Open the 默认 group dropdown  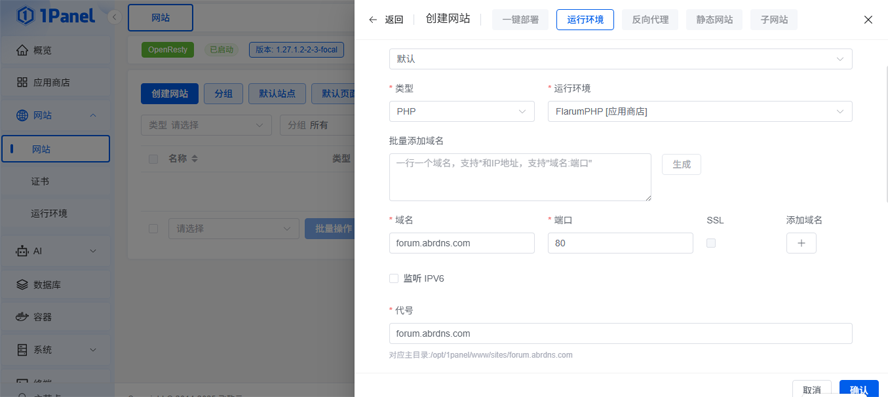621,59
